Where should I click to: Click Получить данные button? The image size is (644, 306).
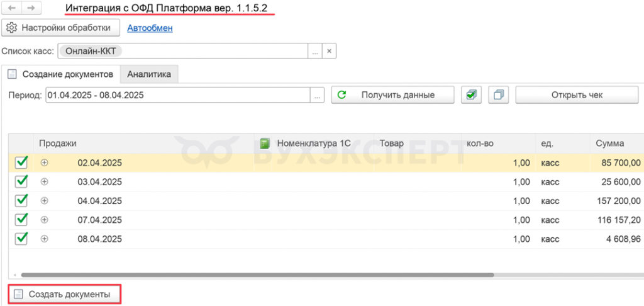tap(392, 95)
